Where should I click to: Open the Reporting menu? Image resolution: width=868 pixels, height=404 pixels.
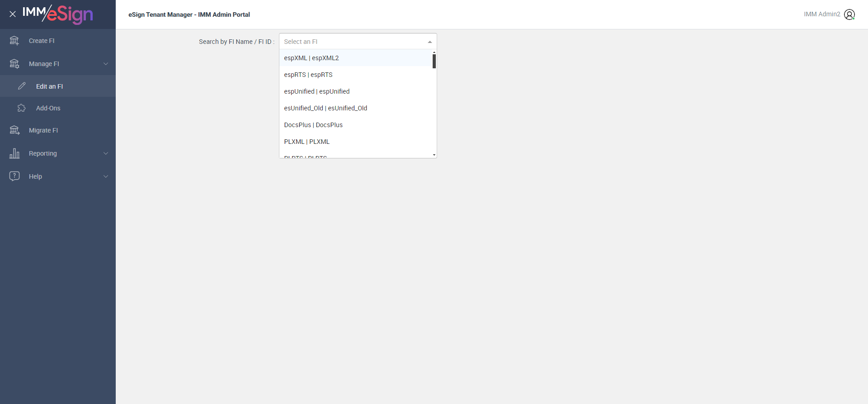(x=58, y=153)
